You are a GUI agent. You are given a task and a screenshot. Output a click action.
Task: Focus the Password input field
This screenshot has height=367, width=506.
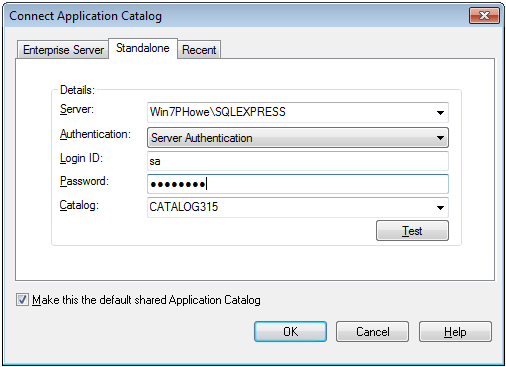pyautogui.click(x=298, y=184)
